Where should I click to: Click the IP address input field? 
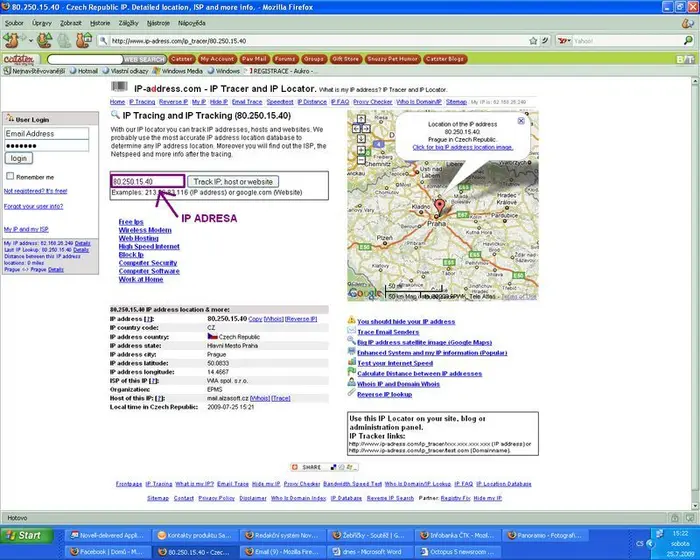click(147, 181)
